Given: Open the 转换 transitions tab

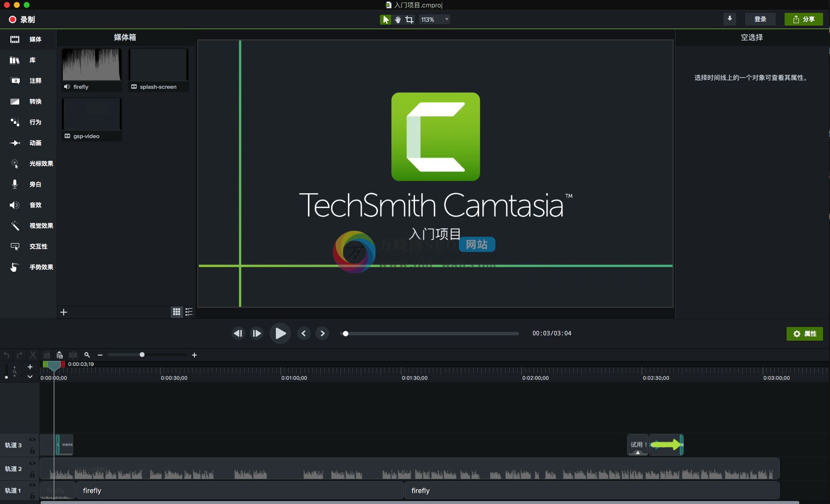Looking at the screenshot, I should (28, 102).
